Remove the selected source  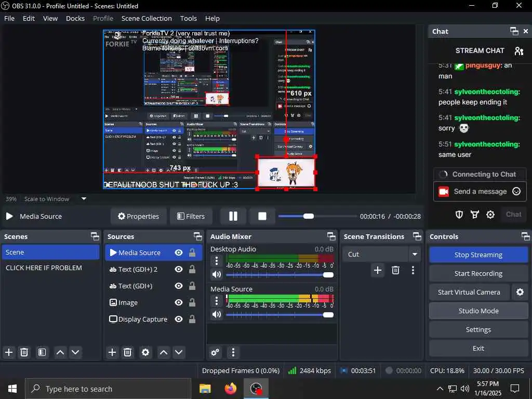click(127, 352)
